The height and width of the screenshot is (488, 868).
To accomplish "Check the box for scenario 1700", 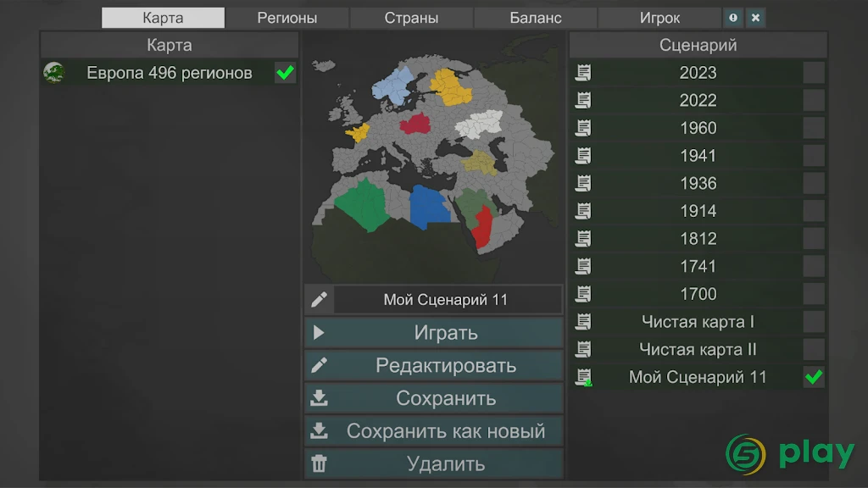I will (x=814, y=294).
